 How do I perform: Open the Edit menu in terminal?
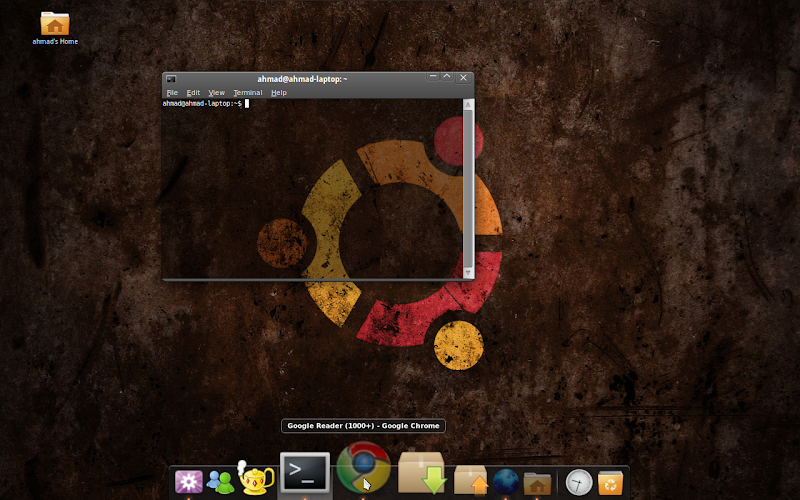pyautogui.click(x=193, y=93)
